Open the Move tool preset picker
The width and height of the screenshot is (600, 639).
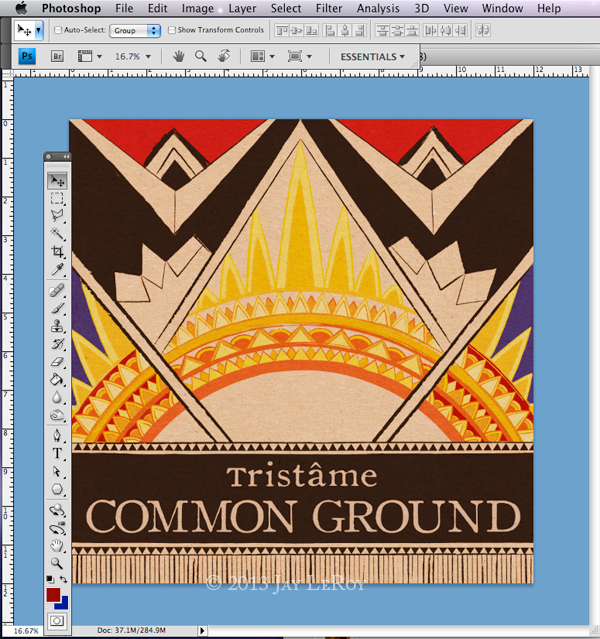[x=38, y=31]
